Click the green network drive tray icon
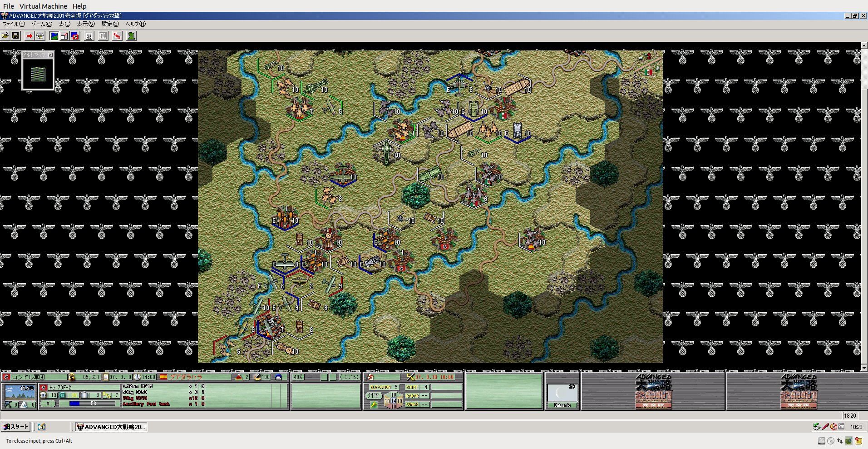Image resolution: width=868 pixels, height=449 pixels. [x=817, y=427]
